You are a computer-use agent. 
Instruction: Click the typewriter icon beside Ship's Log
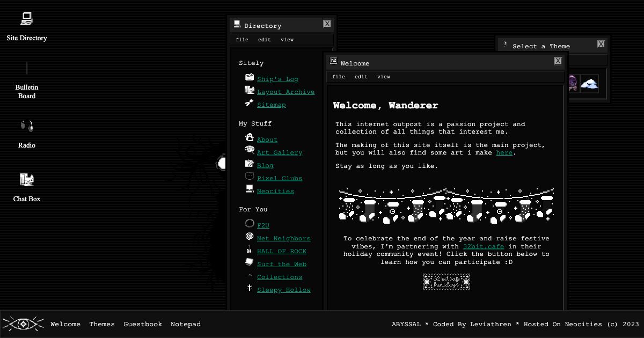click(249, 77)
